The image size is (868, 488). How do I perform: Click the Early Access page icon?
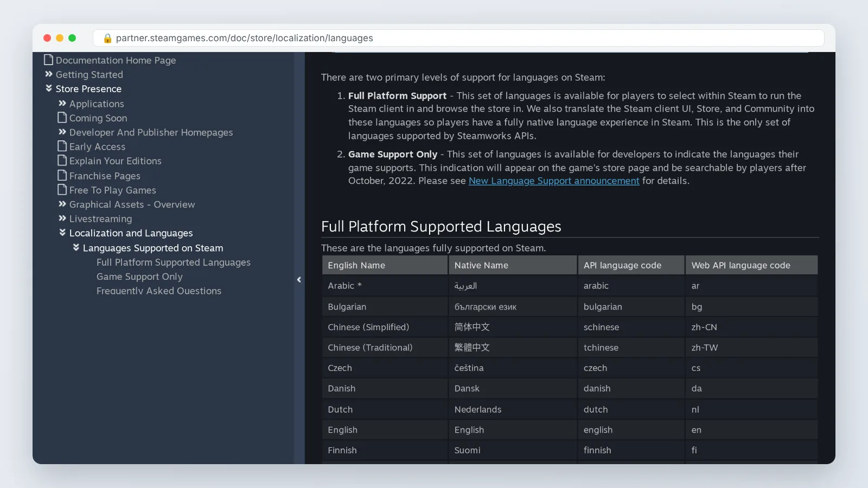click(x=62, y=146)
